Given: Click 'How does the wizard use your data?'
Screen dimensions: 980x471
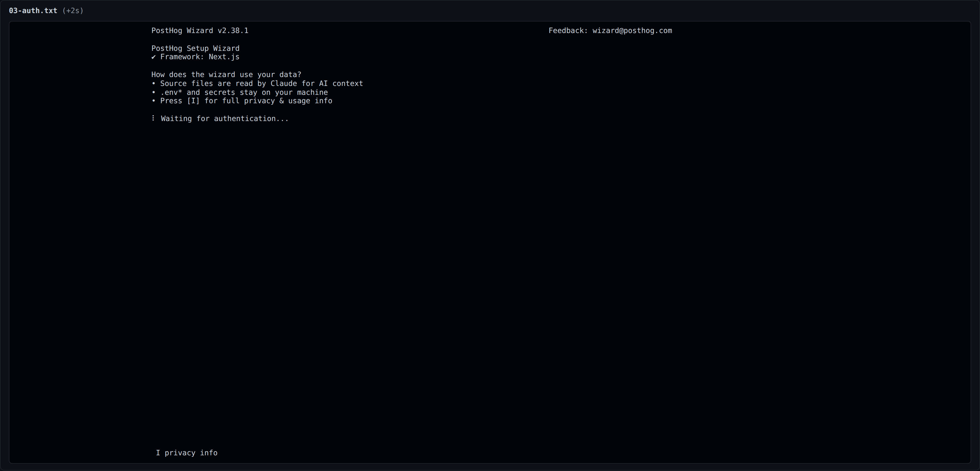Looking at the screenshot, I should 226,75.
